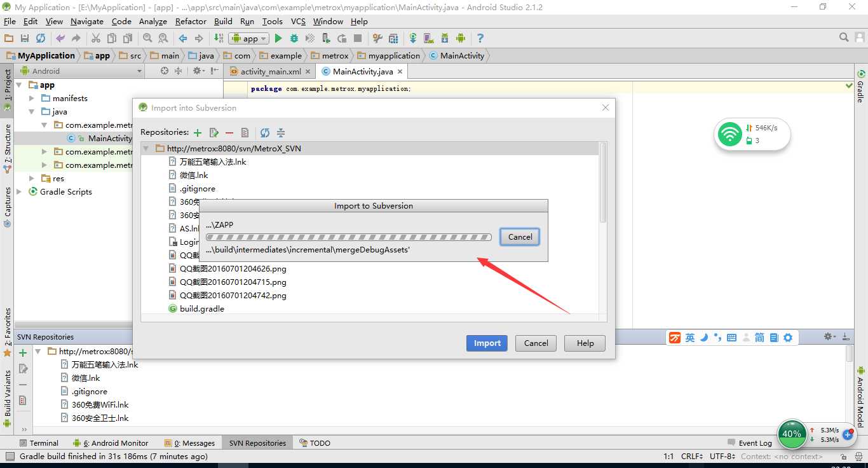868x468 pixels.
Task: Click the navigate Back arrow icon
Action: click(x=183, y=38)
